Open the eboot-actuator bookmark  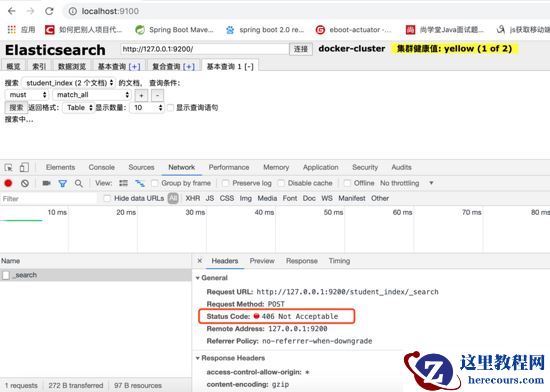click(354, 30)
